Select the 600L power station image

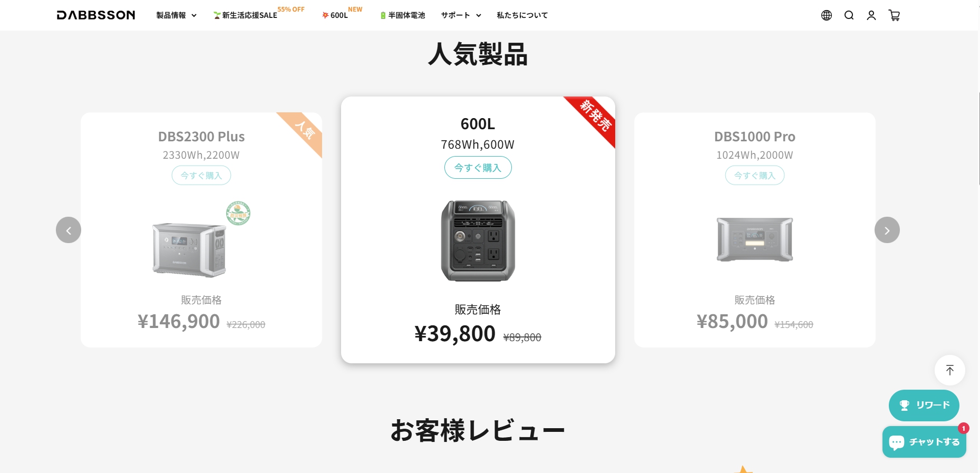click(x=478, y=240)
